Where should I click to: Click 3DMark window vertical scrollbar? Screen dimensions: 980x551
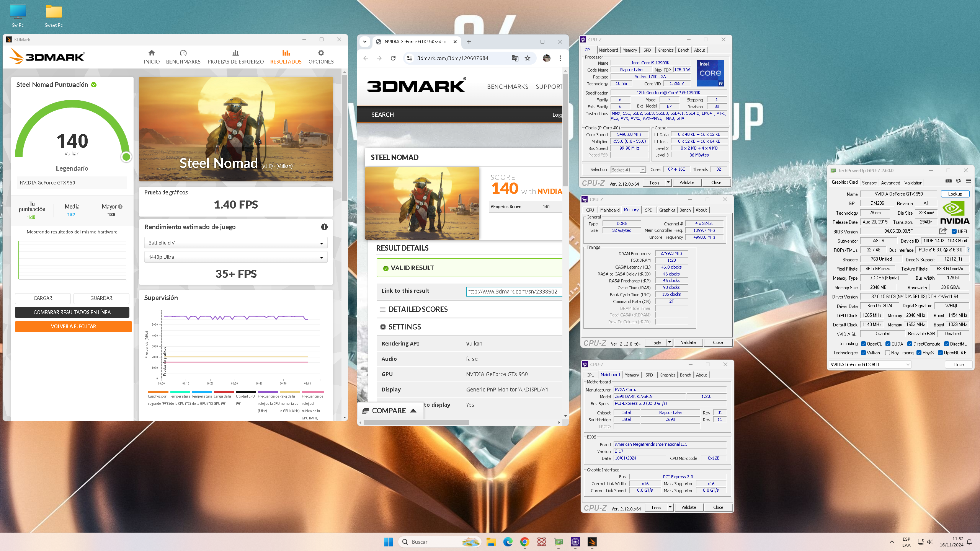click(345, 138)
